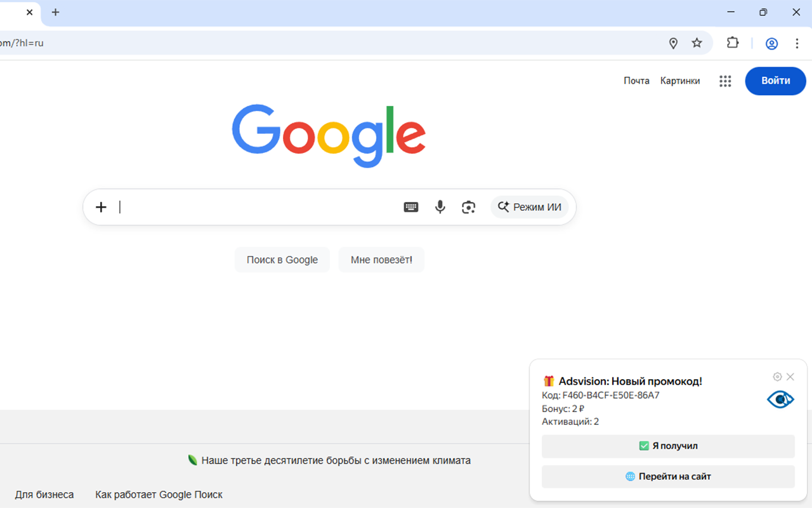
Task: Open Adsvision notification settings gear
Action: pos(777,377)
